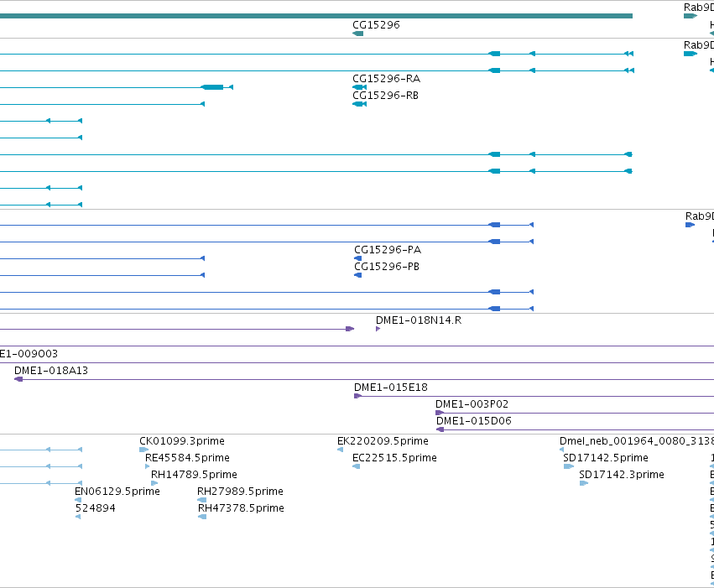Select the CK01099.3prime EST glyph

coord(144,450)
